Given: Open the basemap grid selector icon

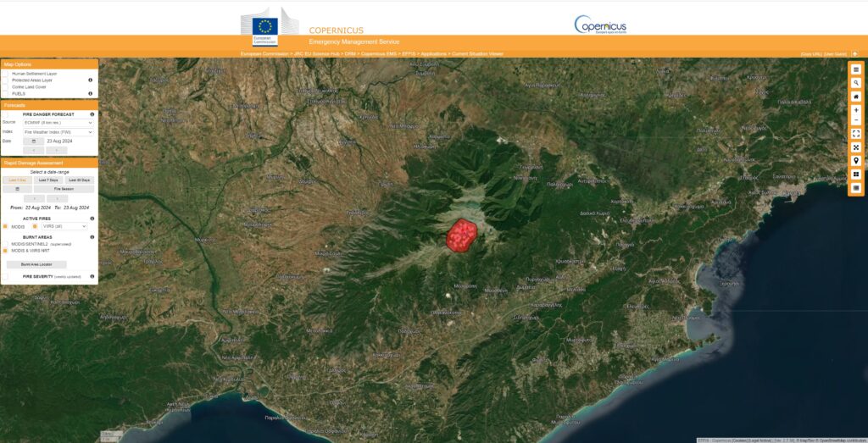Looking at the screenshot, I should click(855, 174).
